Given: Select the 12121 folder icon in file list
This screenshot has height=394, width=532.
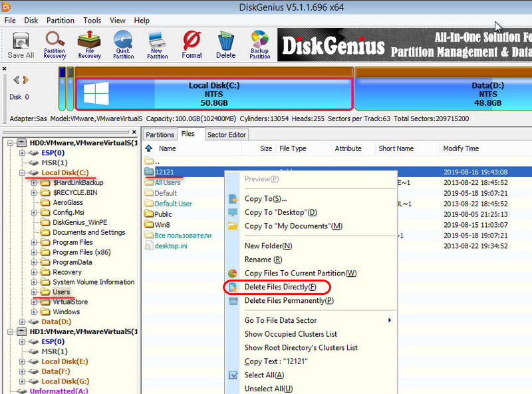Looking at the screenshot, I should tap(149, 172).
